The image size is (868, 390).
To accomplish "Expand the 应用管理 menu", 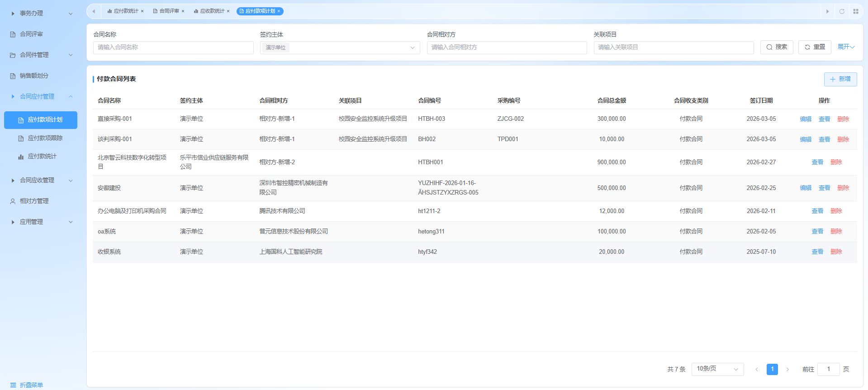I will (42, 222).
